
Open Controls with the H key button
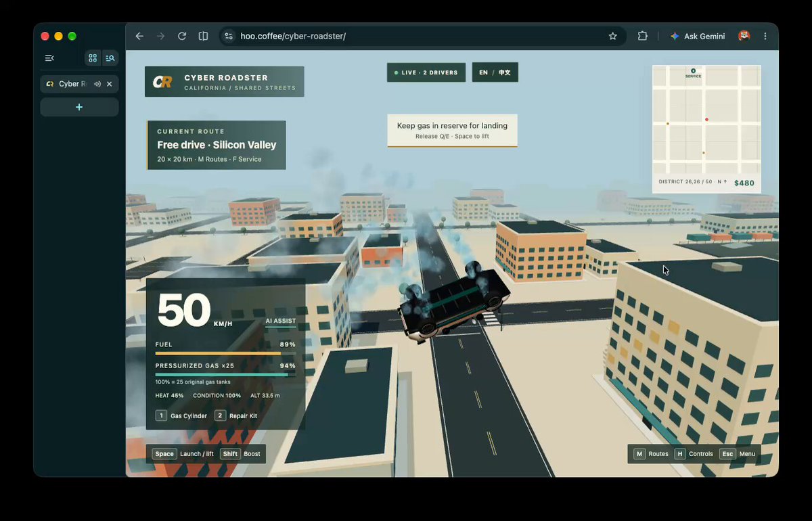point(694,453)
